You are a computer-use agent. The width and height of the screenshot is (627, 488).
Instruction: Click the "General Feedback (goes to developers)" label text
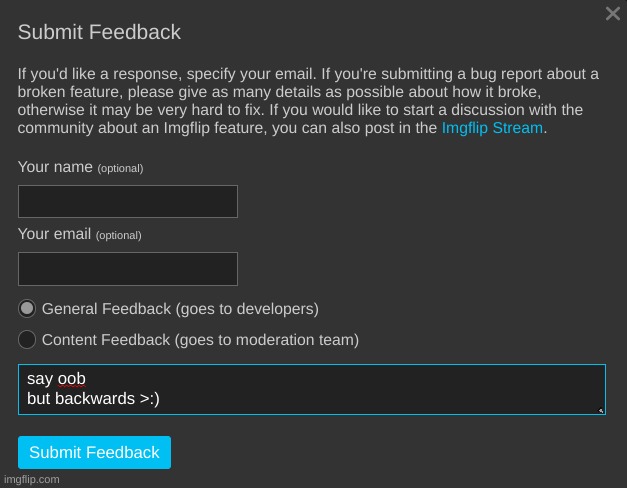pyautogui.click(x=180, y=309)
